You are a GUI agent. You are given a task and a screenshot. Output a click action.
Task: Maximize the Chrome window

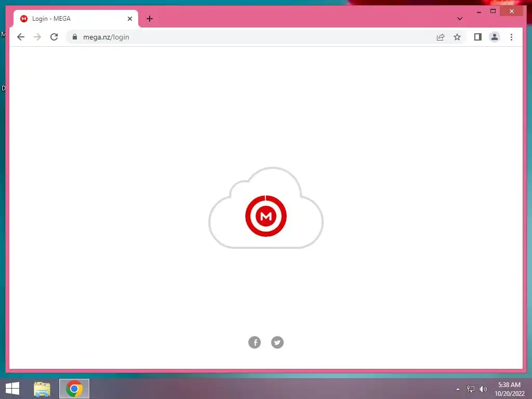pyautogui.click(x=493, y=11)
